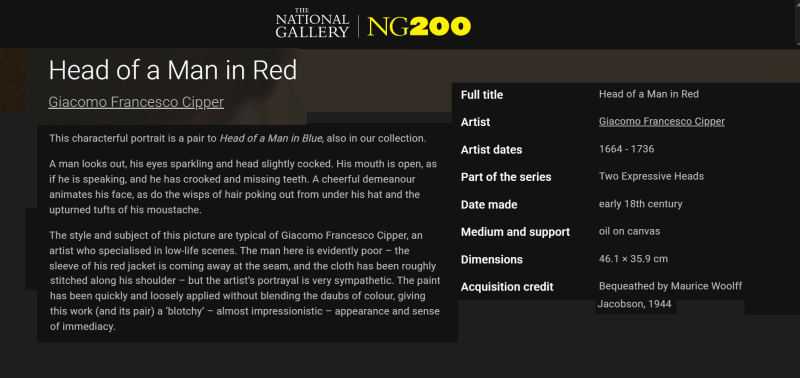Image resolution: width=800 pixels, height=378 pixels.
Task: Click the Dimensions label
Action: (492, 260)
